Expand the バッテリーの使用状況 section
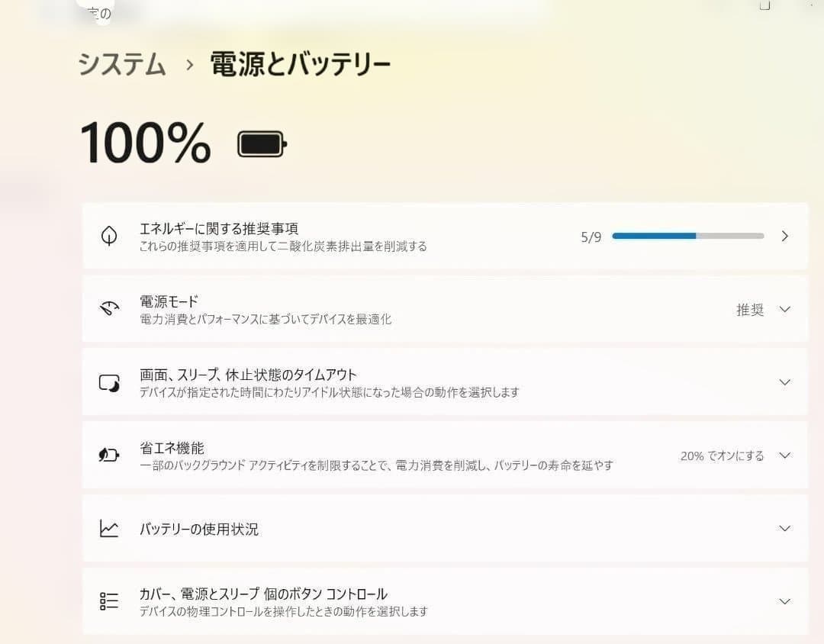Image resolution: width=824 pixels, height=644 pixels. click(784, 528)
